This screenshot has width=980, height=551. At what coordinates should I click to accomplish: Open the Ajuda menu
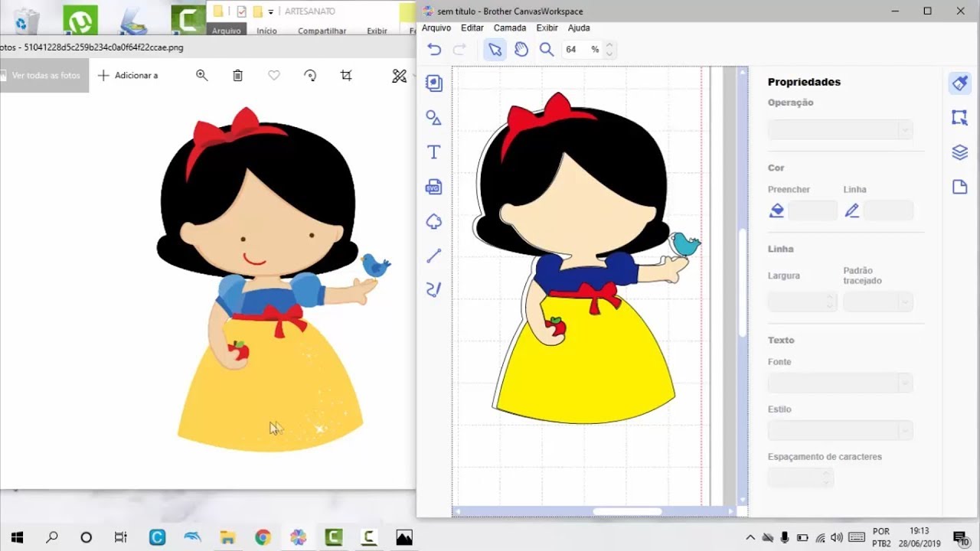coord(579,28)
